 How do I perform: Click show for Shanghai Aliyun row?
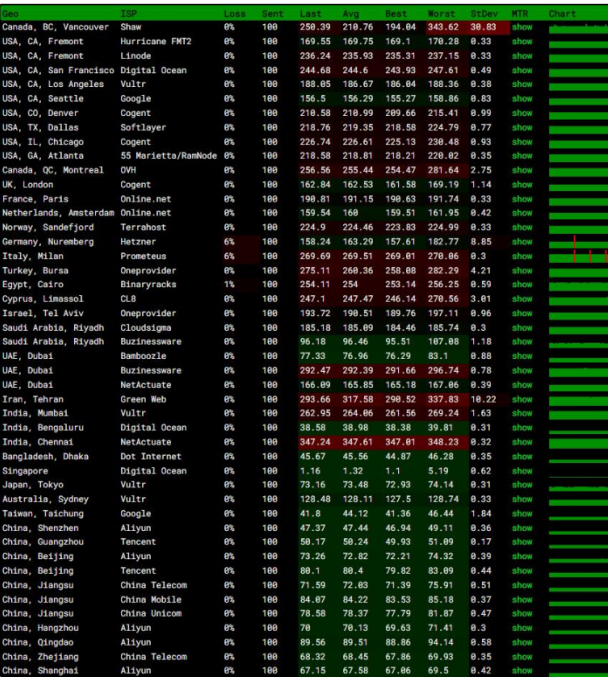[522, 671]
